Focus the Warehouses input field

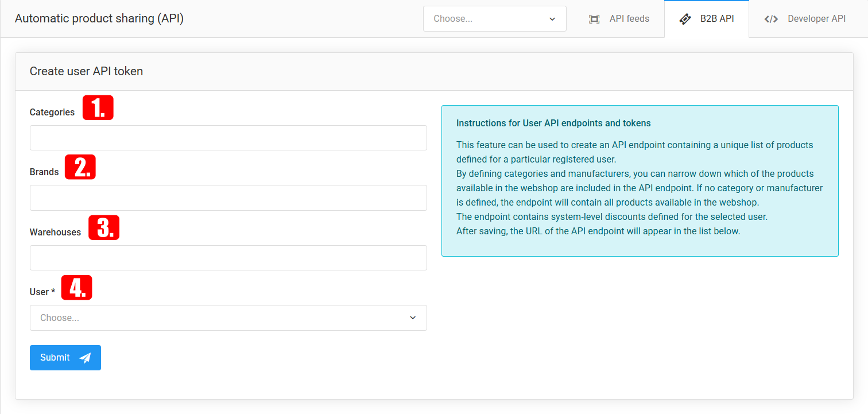(228, 258)
